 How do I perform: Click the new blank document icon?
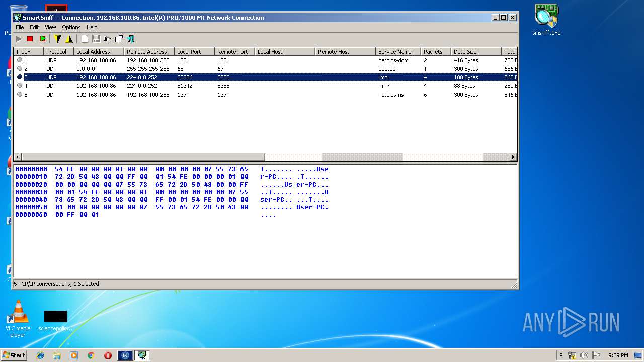(x=85, y=39)
